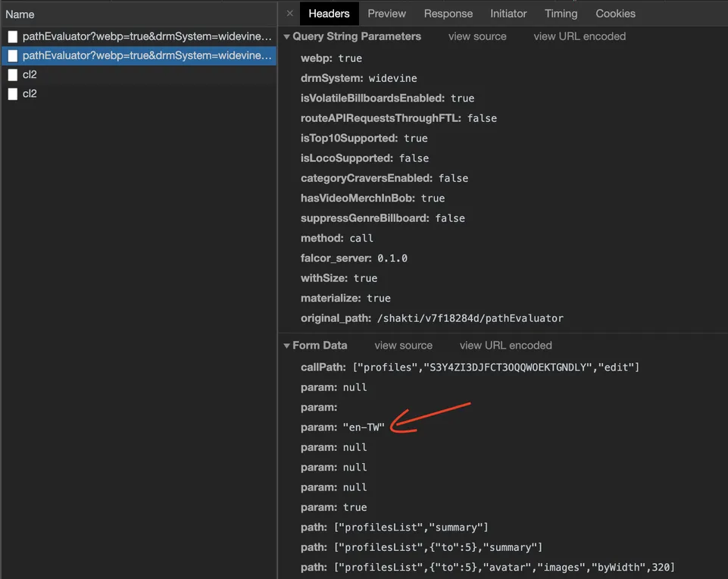Click the file icon of last cl2 request

(x=13, y=94)
